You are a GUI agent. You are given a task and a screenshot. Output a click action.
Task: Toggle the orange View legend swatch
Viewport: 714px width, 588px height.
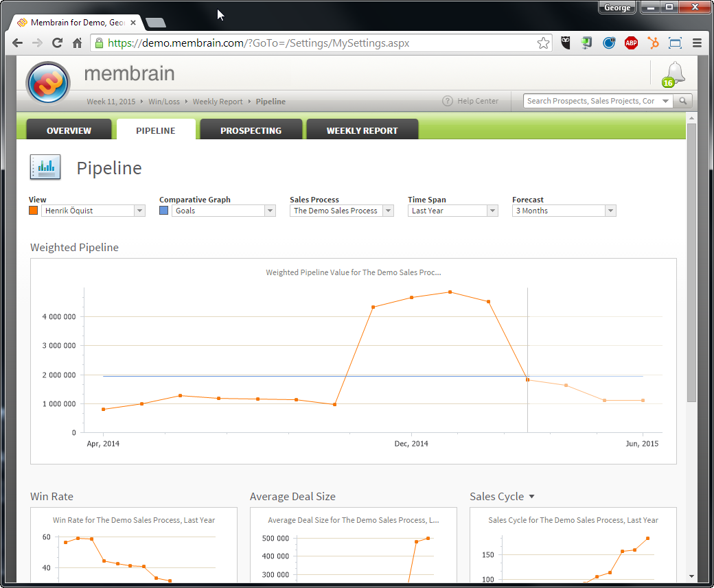pos(33,211)
